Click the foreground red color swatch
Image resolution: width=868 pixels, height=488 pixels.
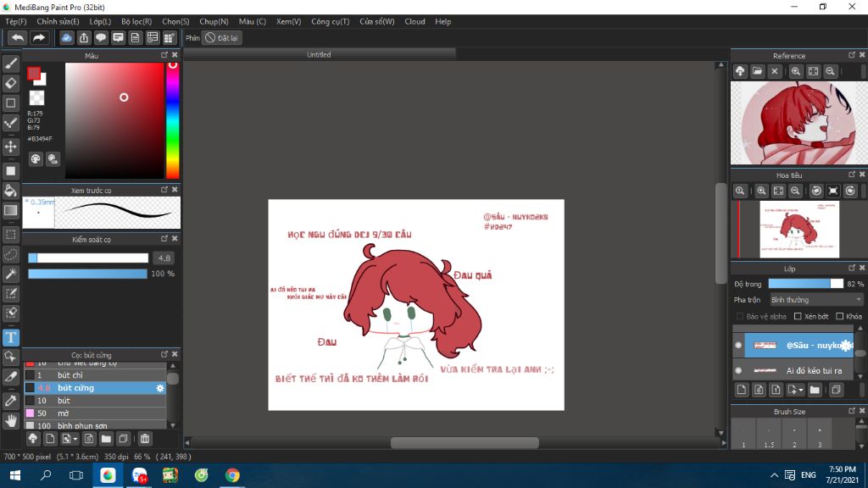pos(34,73)
